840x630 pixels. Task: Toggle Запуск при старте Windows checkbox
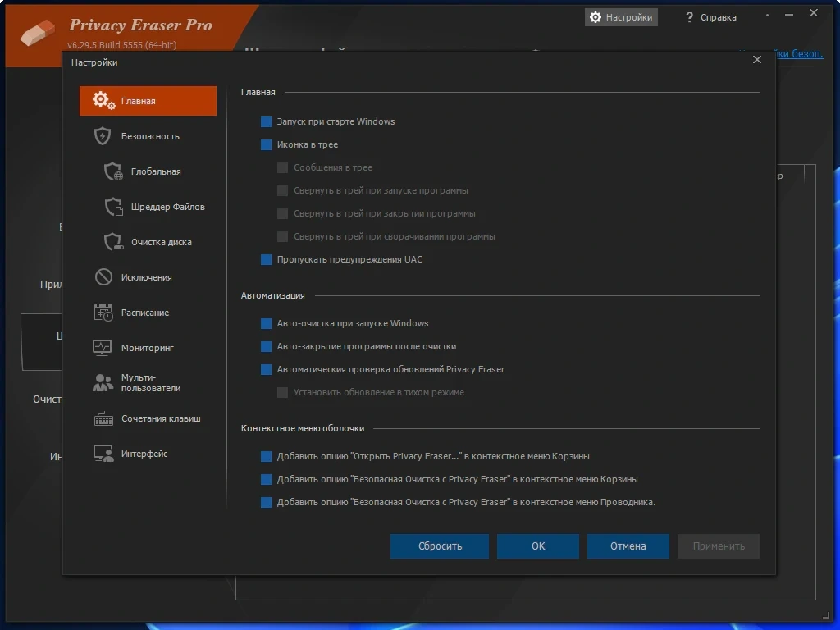coord(266,121)
